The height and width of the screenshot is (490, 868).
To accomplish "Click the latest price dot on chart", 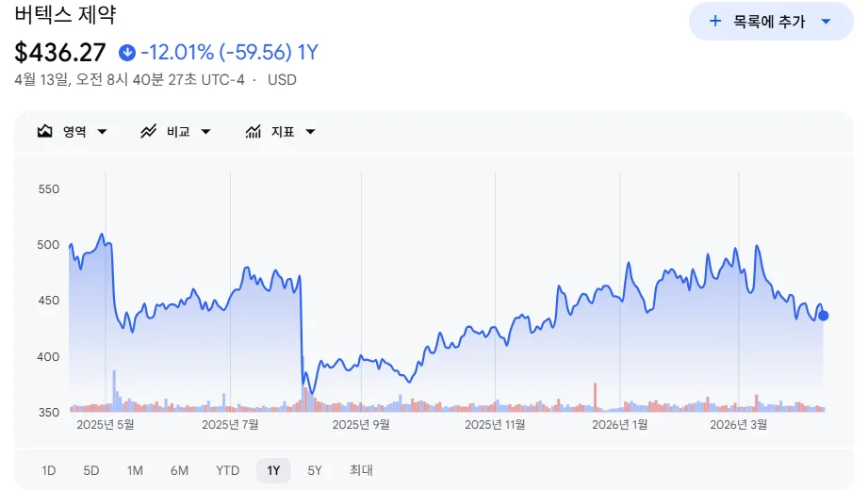I will click(823, 316).
